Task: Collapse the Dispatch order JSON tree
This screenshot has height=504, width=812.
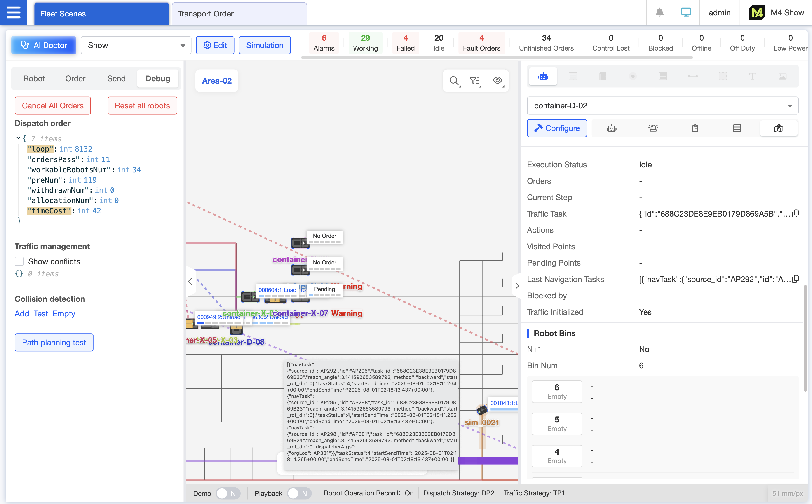Action: click(x=18, y=138)
